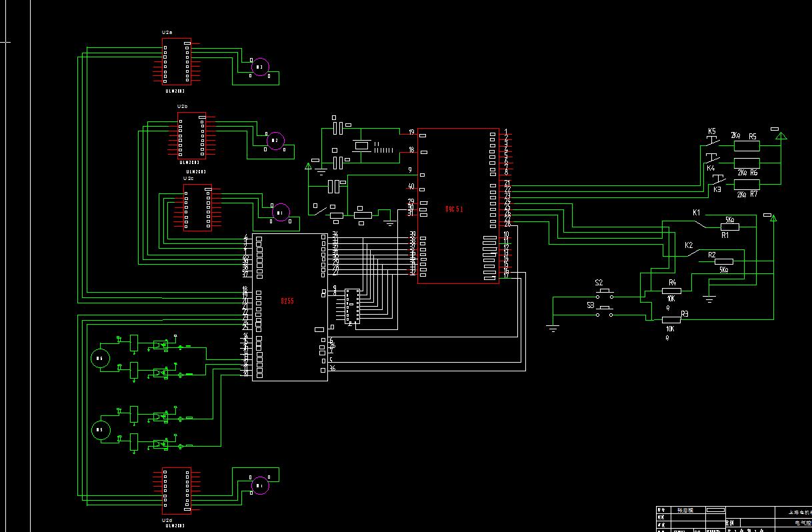The width and height of the screenshot is (812, 532).
Task: Click pin 36 label on 8255
Action: [332, 369]
